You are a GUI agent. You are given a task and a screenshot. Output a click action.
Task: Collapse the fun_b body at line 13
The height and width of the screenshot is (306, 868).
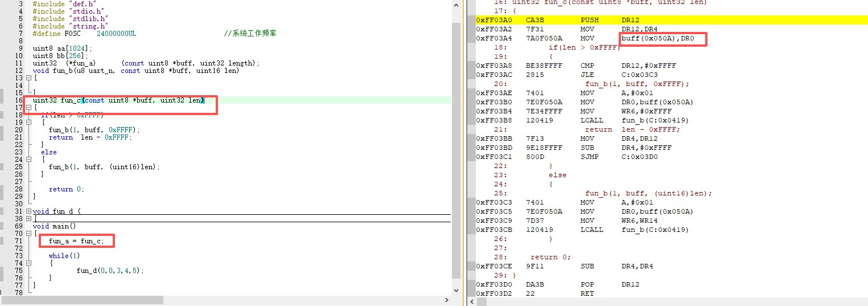coord(28,78)
